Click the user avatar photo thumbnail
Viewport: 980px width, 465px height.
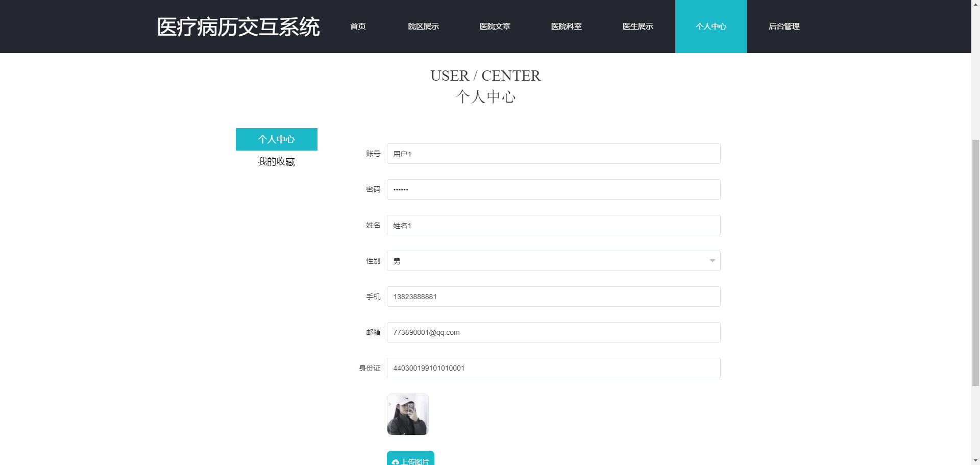[407, 414]
